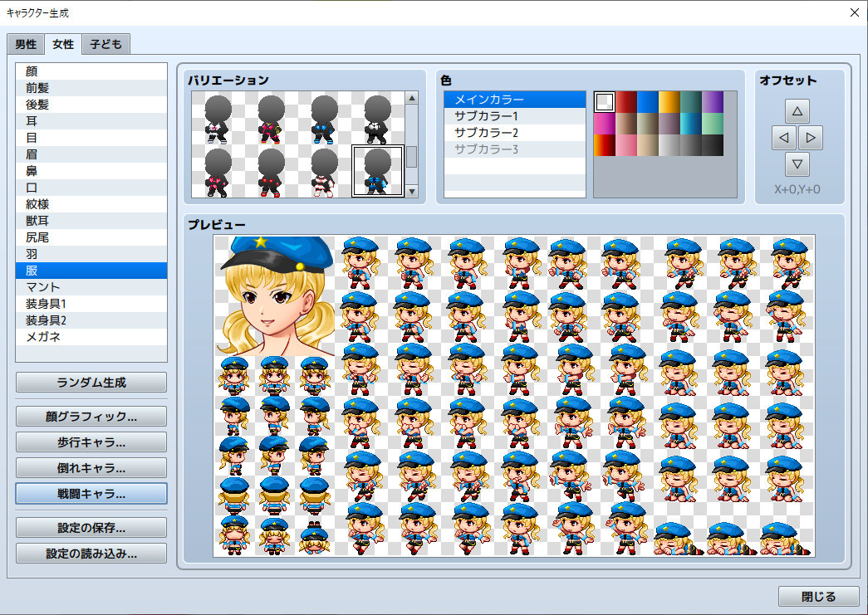Screen dimensions: 868x615
Task: Switch to the 子ども (child) tab
Action: click(x=105, y=44)
